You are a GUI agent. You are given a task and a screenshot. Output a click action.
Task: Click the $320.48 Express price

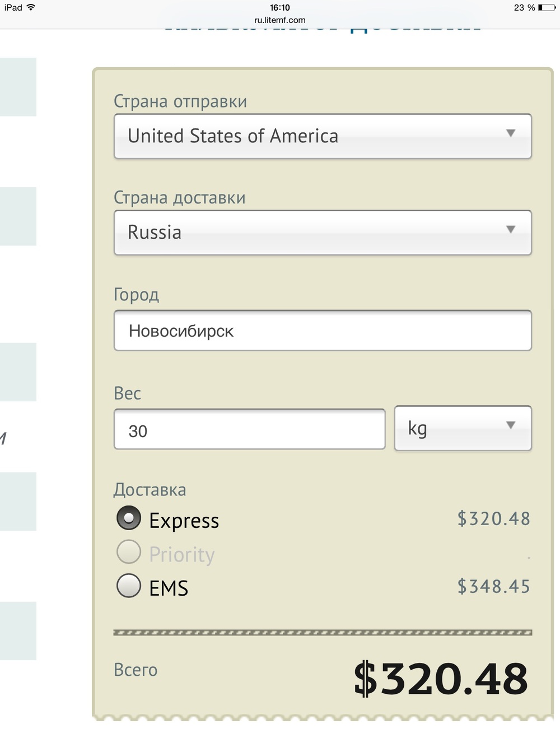[493, 518]
